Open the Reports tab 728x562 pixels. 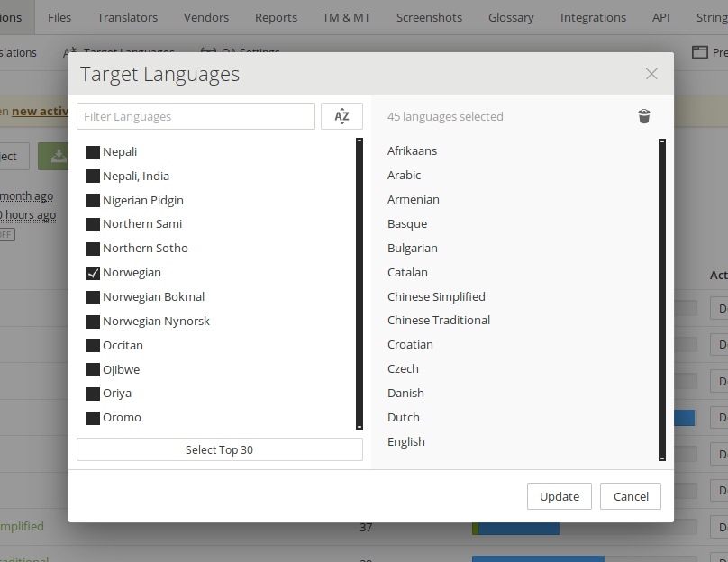(276, 17)
